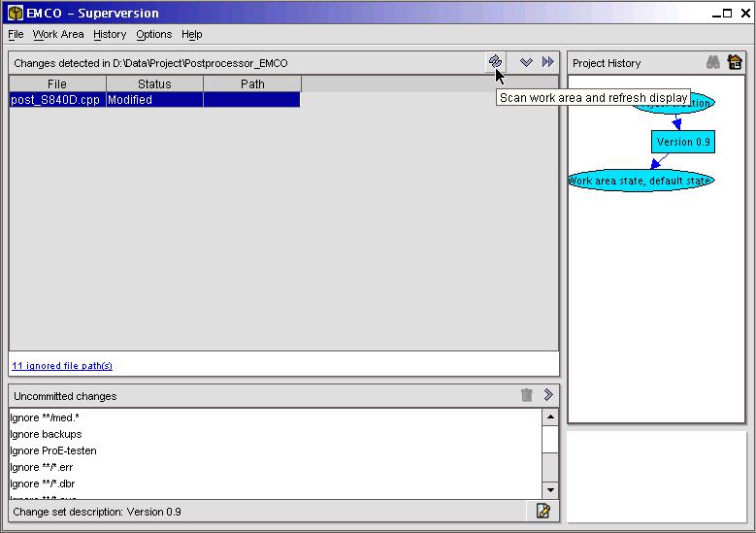Open the File menu
This screenshot has width=756, height=533.
pos(16,34)
